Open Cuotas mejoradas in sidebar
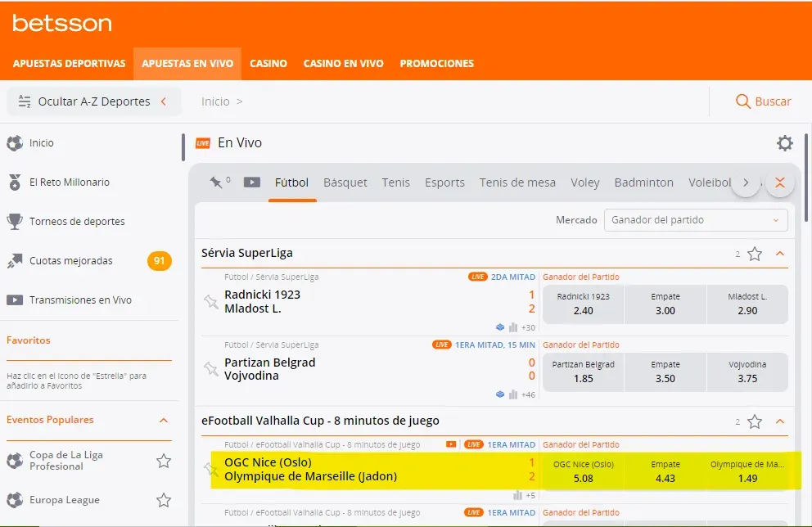This screenshot has width=812, height=527. [x=71, y=261]
